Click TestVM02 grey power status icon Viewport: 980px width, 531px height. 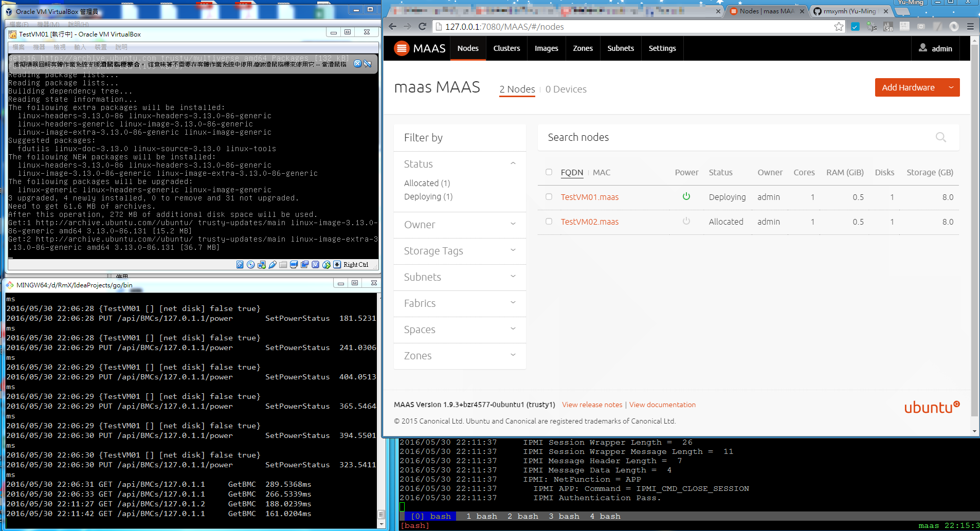pyautogui.click(x=686, y=221)
